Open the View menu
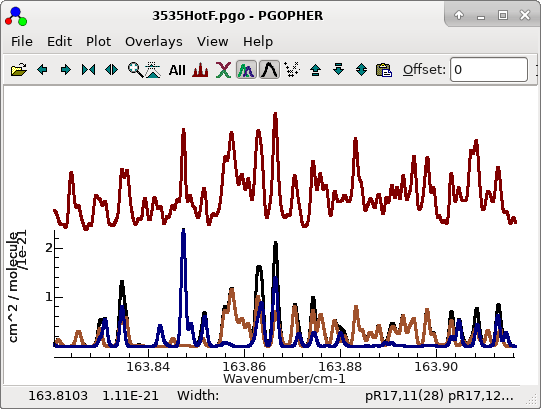This screenshot has height=409, width=541. [212, 41]
